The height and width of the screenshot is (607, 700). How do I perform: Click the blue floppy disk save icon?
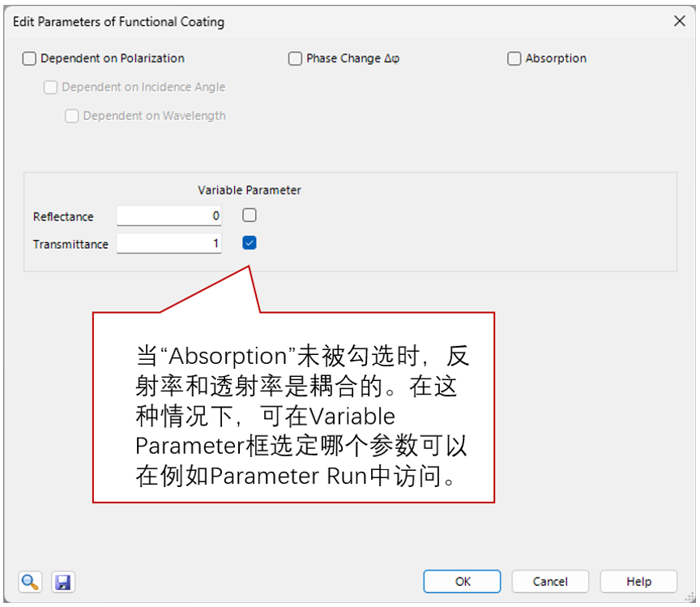pos(63,582)
